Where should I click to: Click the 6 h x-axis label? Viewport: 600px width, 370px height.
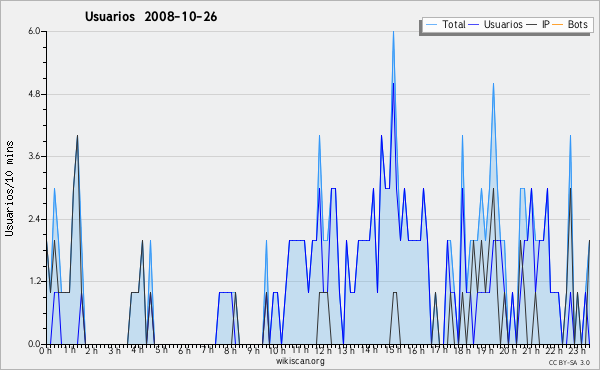tap(184, 350)
